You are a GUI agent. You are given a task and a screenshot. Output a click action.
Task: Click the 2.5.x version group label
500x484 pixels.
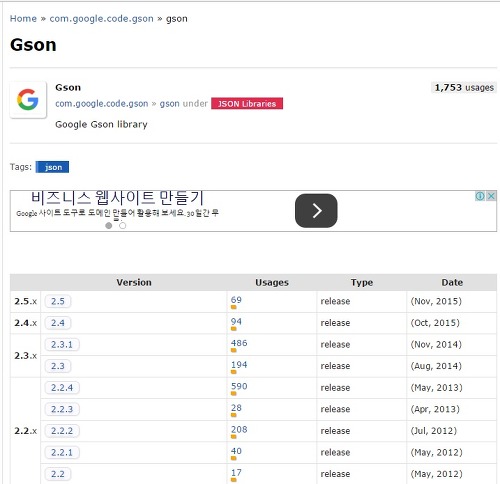tap(25, 301)
